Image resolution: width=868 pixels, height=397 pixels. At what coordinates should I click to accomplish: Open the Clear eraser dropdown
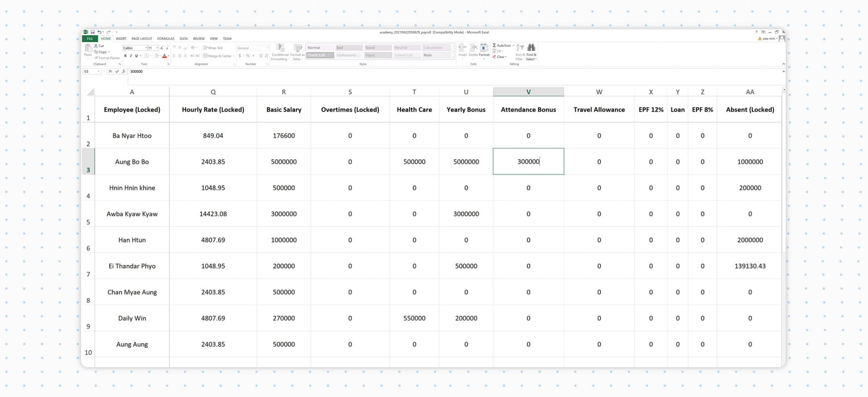click(500, 57)
